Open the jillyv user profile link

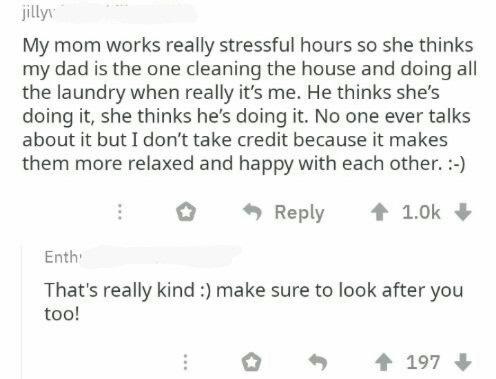36,15
